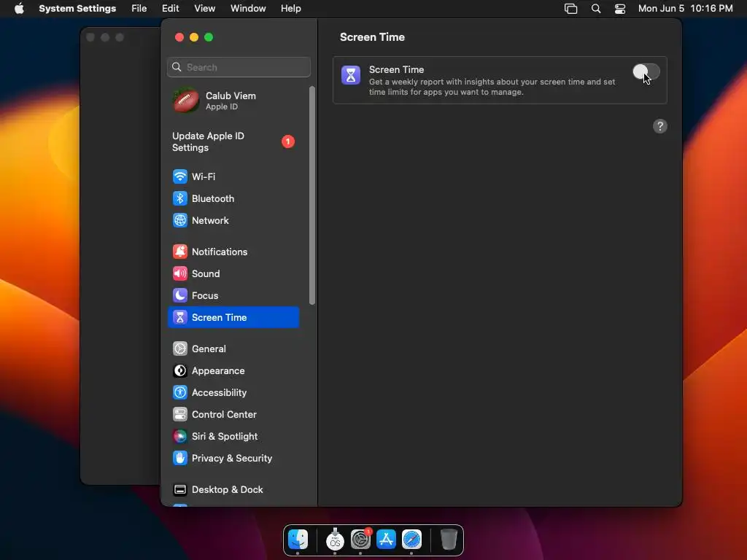This screenshot has height=560, width=747.
Task: Select Wi-Fi icon in sidebar
Action: (179, 176)
